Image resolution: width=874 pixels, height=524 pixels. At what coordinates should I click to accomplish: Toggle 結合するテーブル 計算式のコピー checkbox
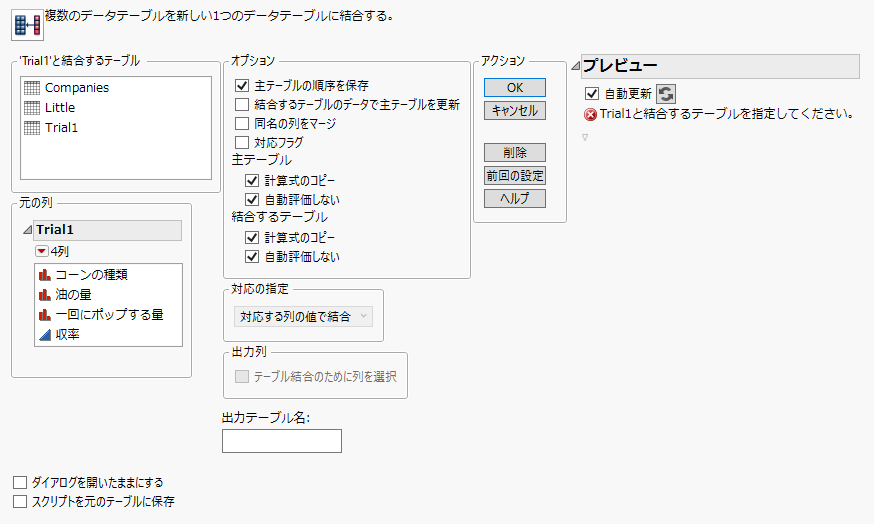tap(252, 237)
